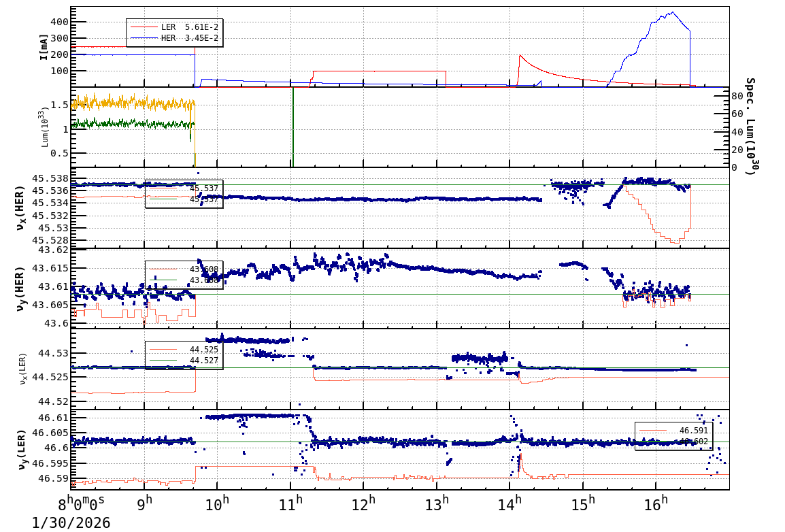Click the 46.61 tick label
Image resolution: width=785 pixels, height=532 pixels.
pyautogui.click(x=53, y=418)
